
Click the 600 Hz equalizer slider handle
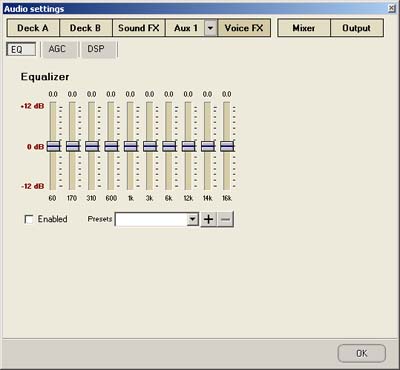click(111, 146)
